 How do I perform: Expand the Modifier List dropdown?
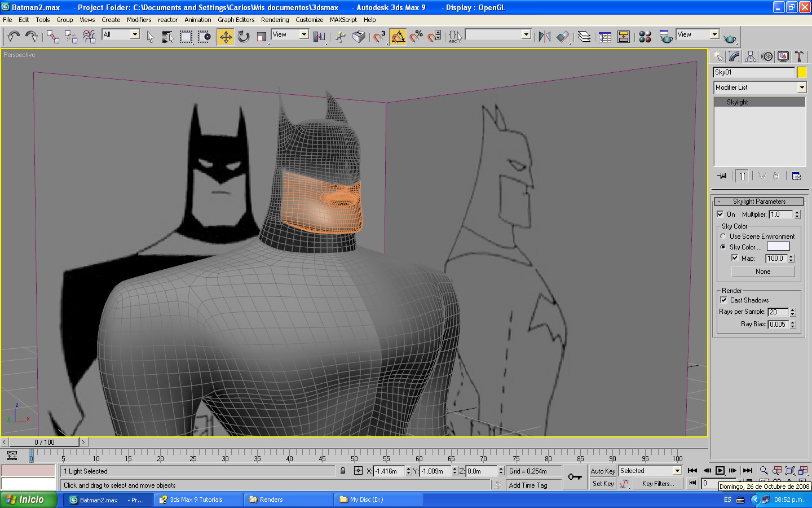tap(801, 87)
